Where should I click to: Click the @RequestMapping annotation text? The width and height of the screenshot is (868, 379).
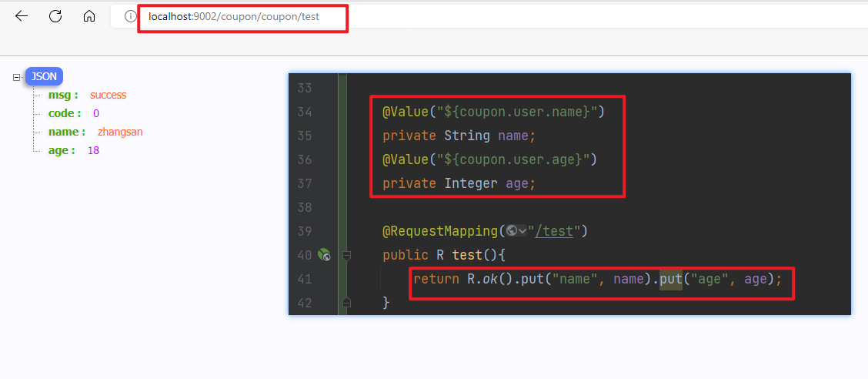(x=440, y=230)
